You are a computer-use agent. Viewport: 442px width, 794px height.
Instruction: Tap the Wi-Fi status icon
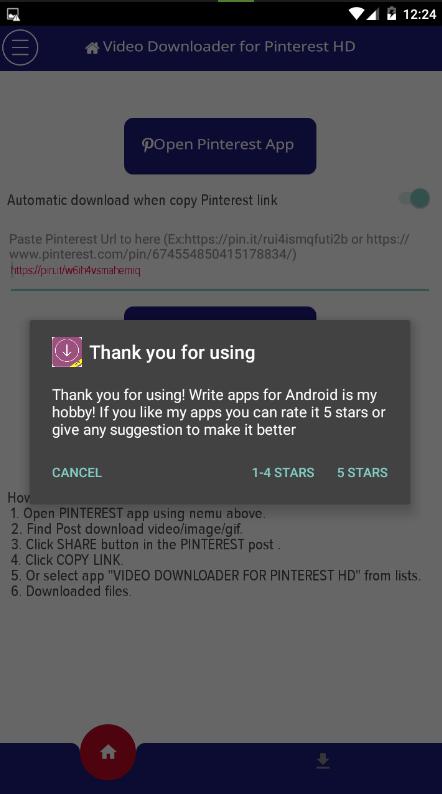(356, 14)
